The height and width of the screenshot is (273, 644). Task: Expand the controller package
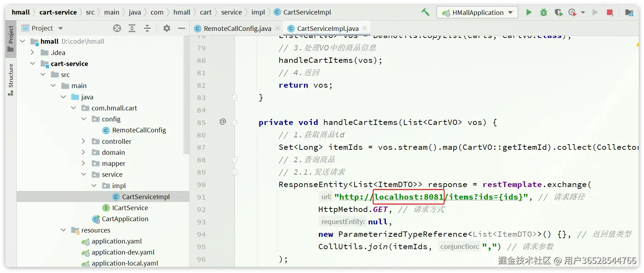point(84,141)
